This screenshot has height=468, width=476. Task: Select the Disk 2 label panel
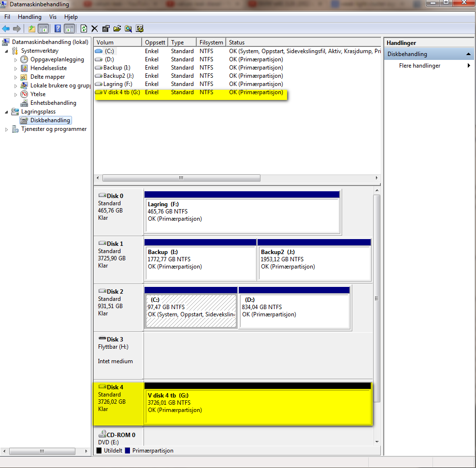(118, 307)
